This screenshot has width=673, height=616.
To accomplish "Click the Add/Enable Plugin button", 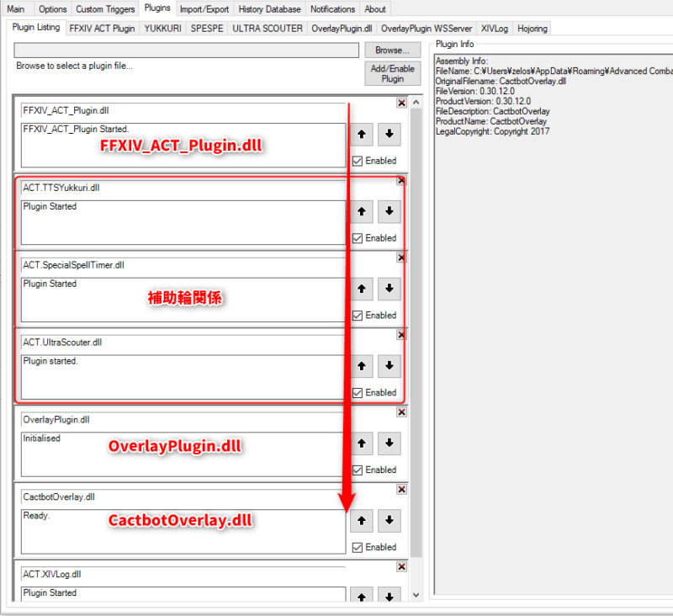I will coord(392,73).
